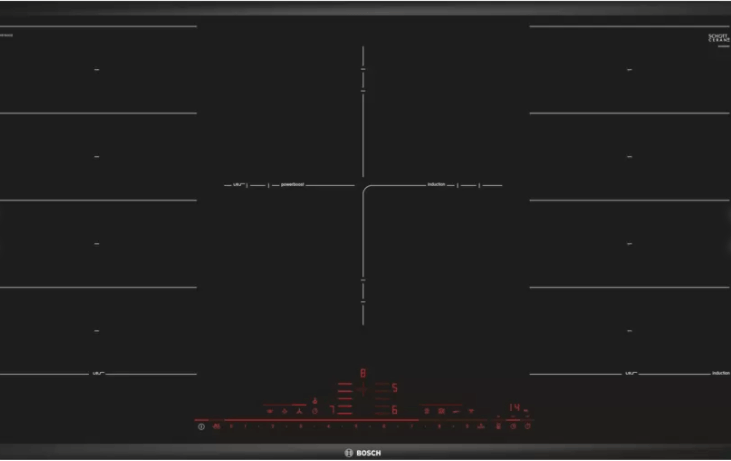Tap the powerboost label on the cooktop
This screenshot has width=731, height=461.
tap(292, 185)
